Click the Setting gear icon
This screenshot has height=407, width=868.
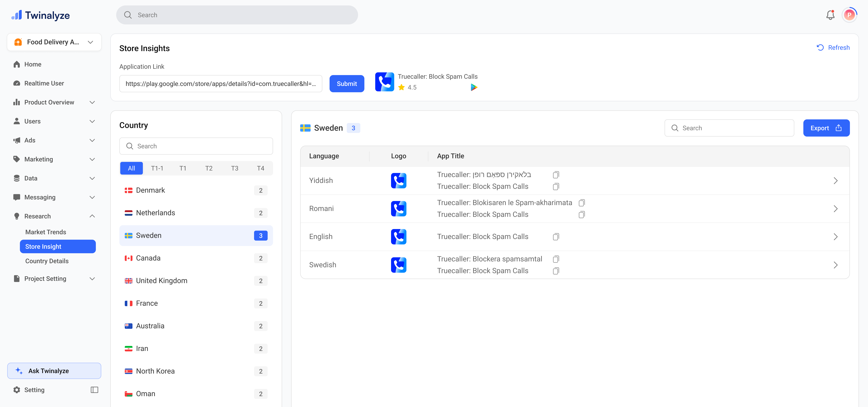pos(17,390)
